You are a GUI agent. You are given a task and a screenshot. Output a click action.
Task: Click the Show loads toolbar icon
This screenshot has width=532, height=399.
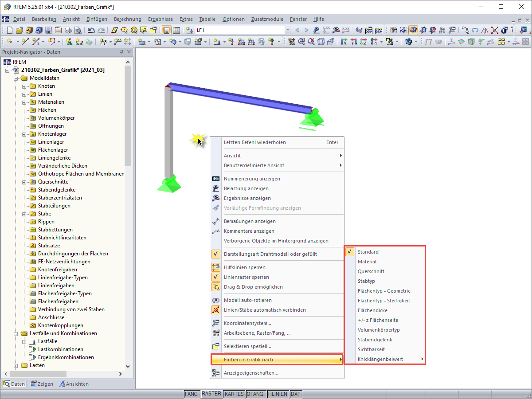pos(317,30)
